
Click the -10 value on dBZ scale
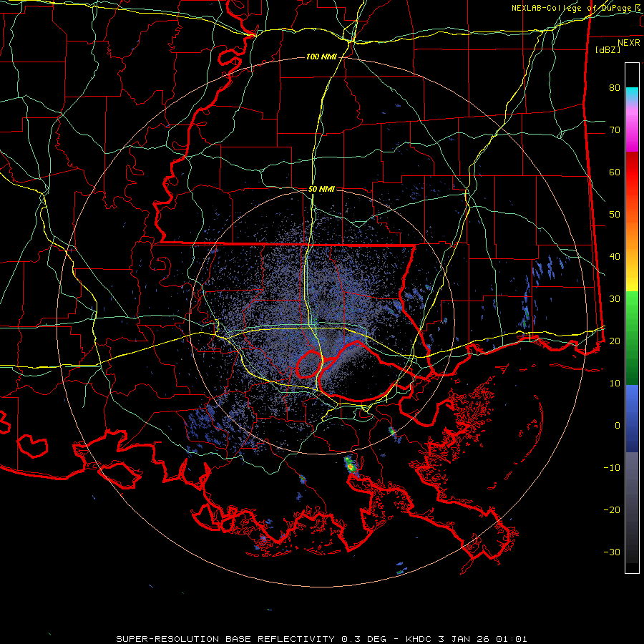tap(612, 468)
